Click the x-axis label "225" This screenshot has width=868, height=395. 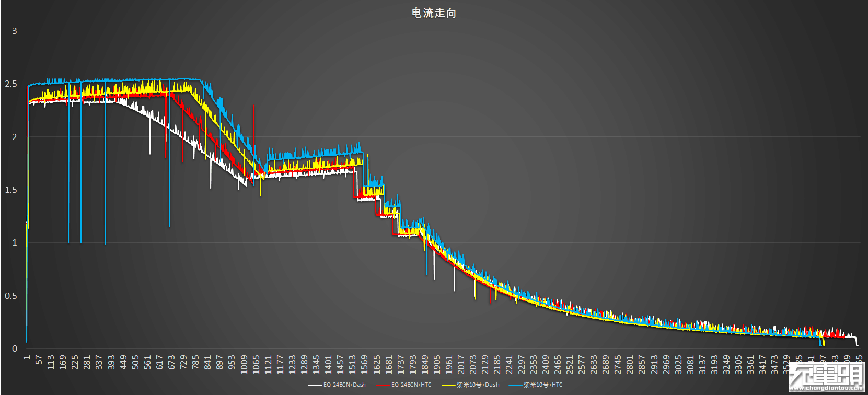[75, 362]
